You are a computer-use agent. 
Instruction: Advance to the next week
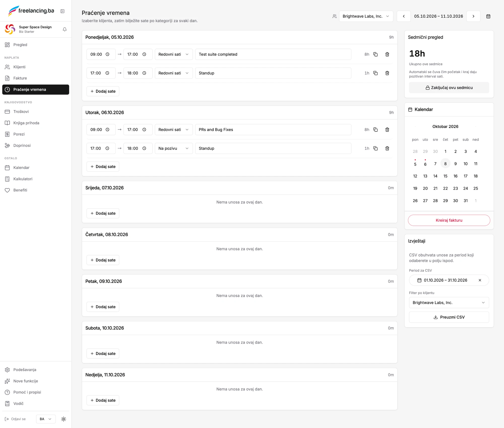click(473, 16)
